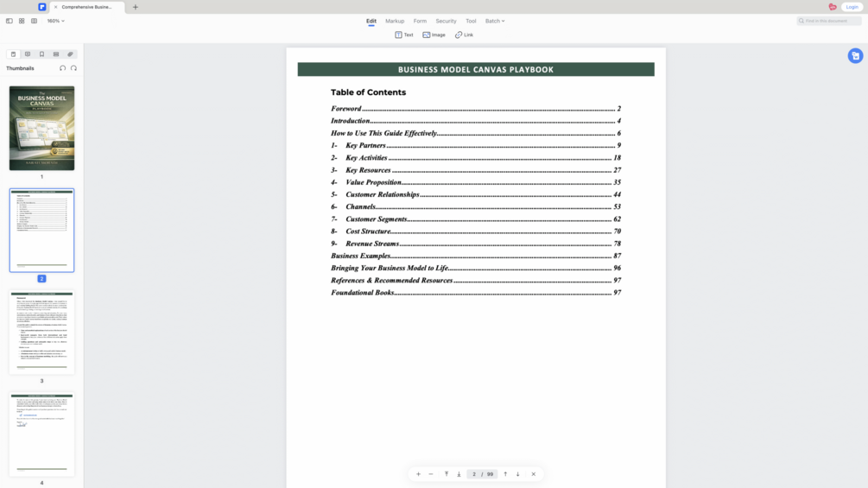The height and width of the screenshot is (488, 868).
Task: Click the Find in this document field
Action: click(828, 21)
